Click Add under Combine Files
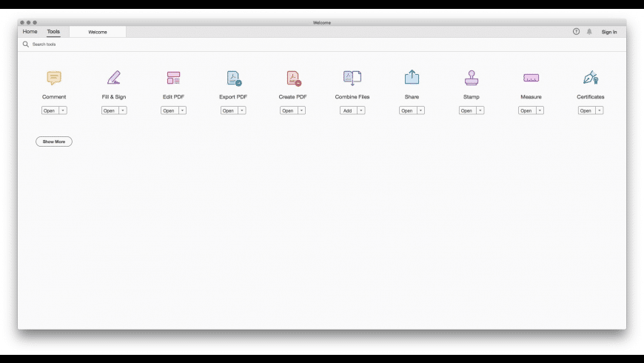The height and width of the screenshot is (363, 644). pos(349,110)
